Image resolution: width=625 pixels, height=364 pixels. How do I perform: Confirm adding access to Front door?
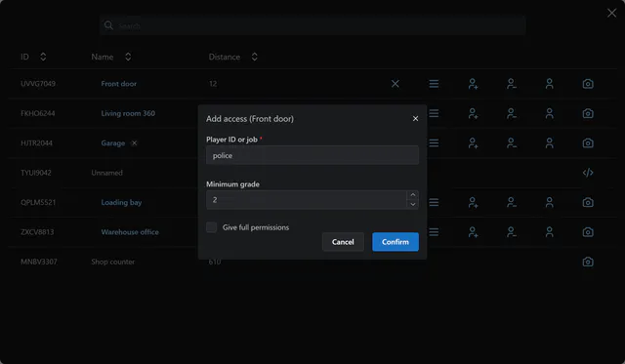click(396, 242)
